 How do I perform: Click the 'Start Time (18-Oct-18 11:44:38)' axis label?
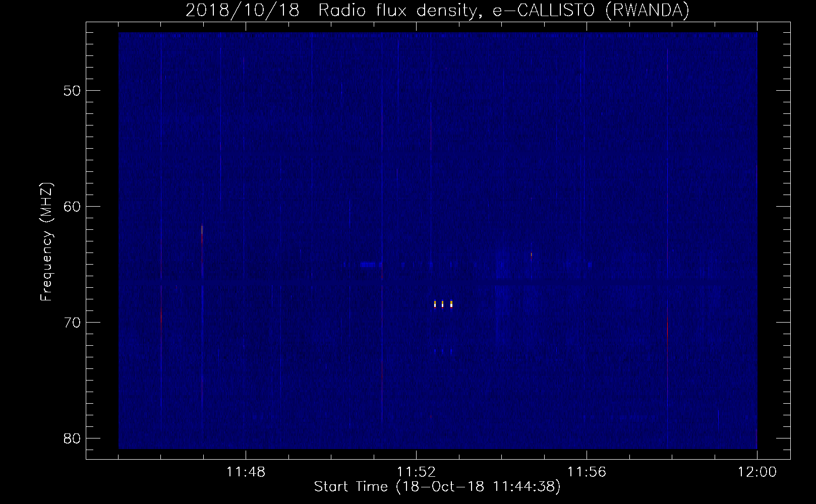437,487
